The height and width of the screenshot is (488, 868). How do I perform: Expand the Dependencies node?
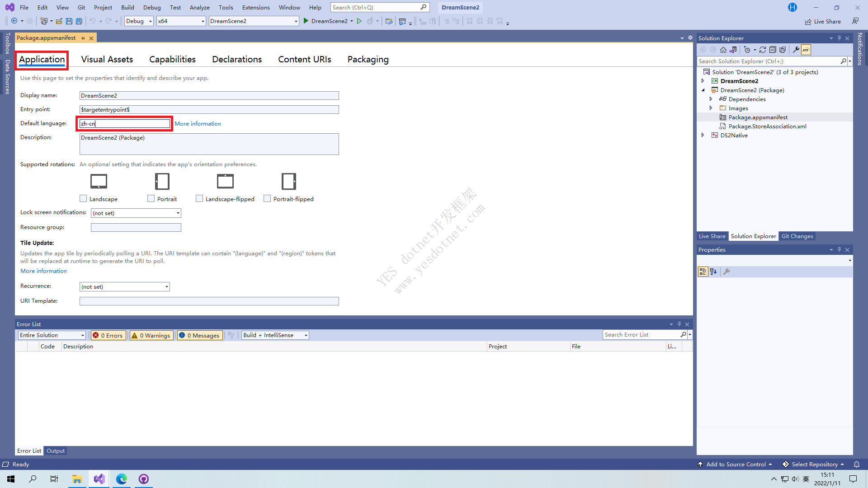click(x=711, y=99)
